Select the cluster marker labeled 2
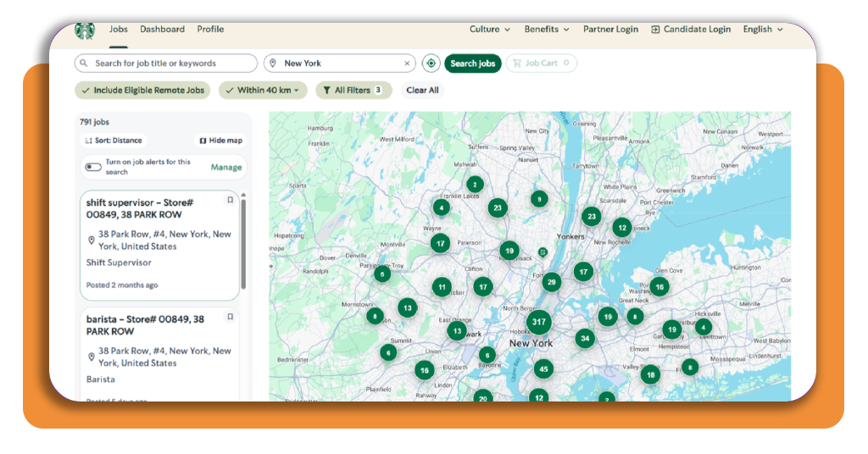 tap(475, 185)
